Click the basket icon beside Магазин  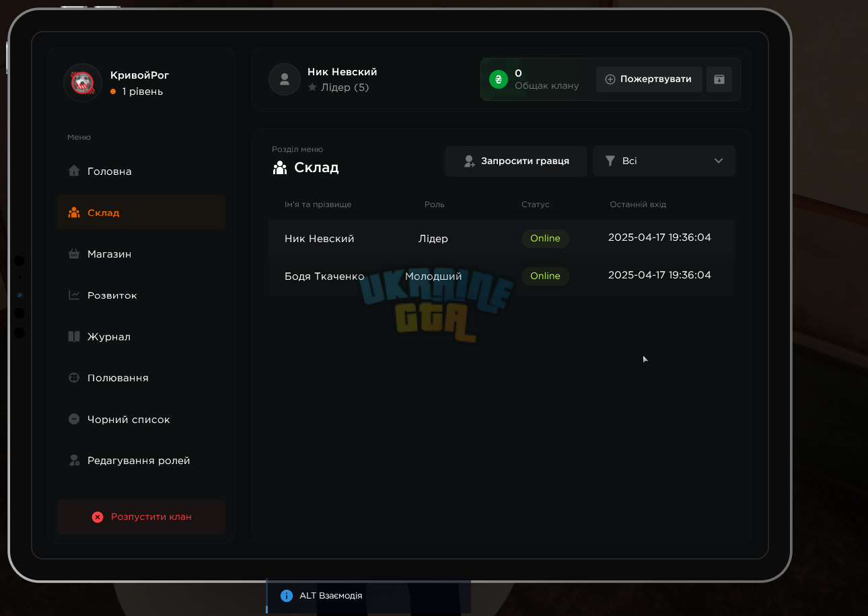[74, 254]
